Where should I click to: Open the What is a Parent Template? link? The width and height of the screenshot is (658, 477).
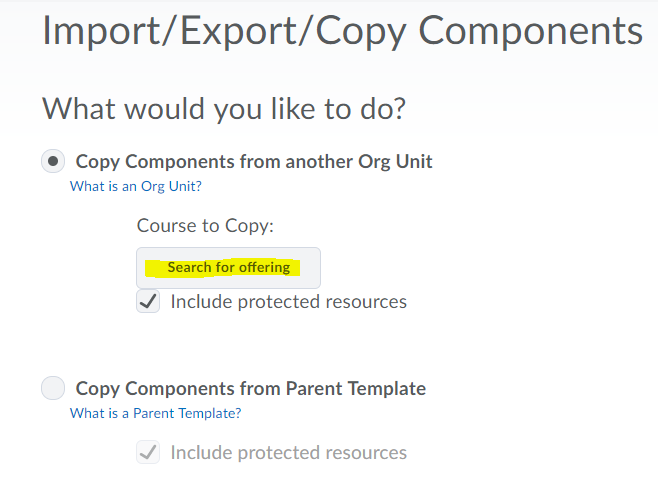(x=155, y=413)
